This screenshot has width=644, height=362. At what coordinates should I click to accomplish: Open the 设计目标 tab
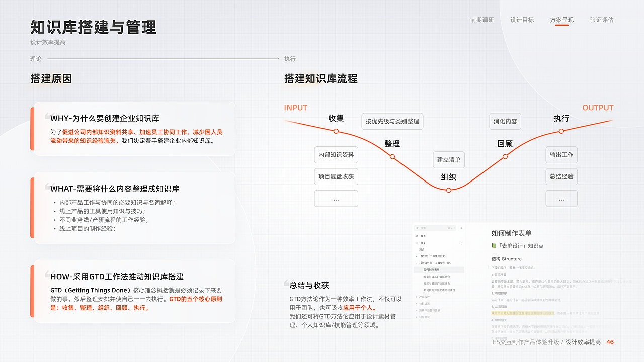point(522,20)
